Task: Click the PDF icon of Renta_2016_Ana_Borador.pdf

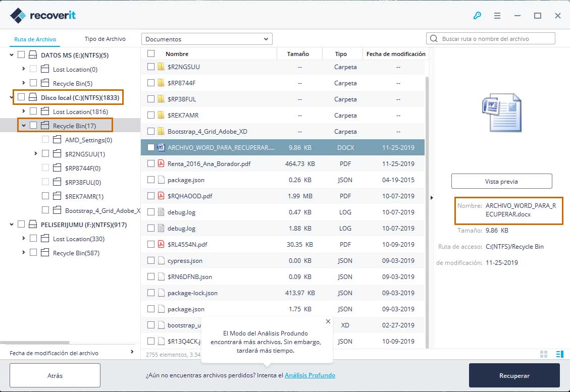Action: [161, 163]
